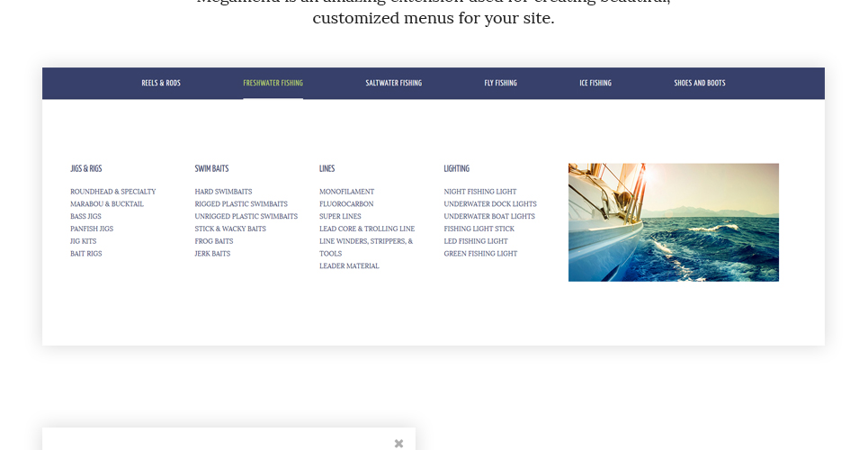Go to Stick & Wacky Baits
The width and height of the screenshot is (868, 450).
(x=230, y=229)
